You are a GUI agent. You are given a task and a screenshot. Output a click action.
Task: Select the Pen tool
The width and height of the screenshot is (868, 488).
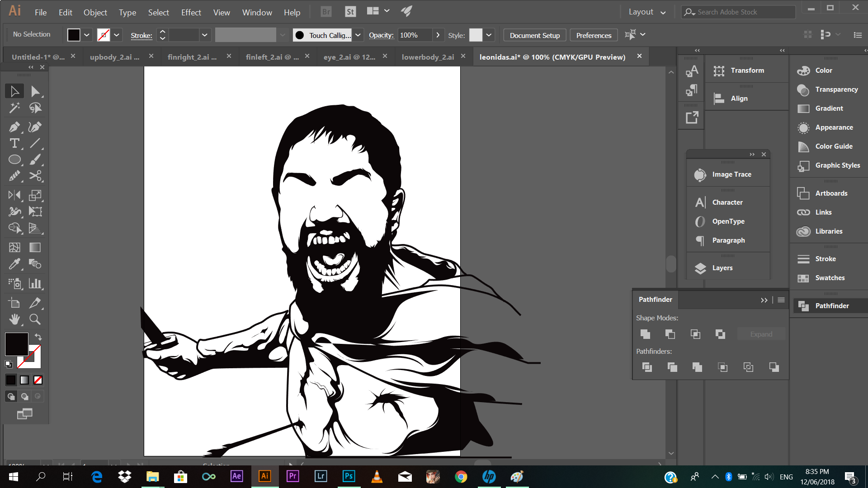[14, 127]
